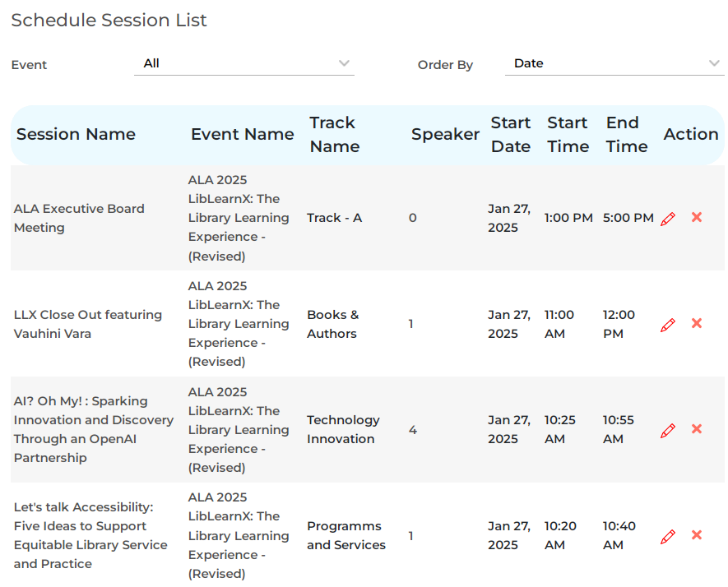The height and width of the screenshot is (587, 728).
Task: Delete the AI? Oh My! session
Action: pos(697,429)
